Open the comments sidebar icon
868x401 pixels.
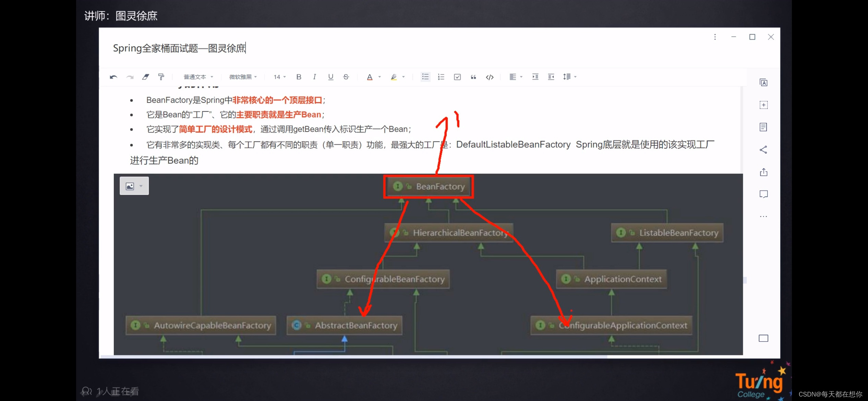coord(763,194)
